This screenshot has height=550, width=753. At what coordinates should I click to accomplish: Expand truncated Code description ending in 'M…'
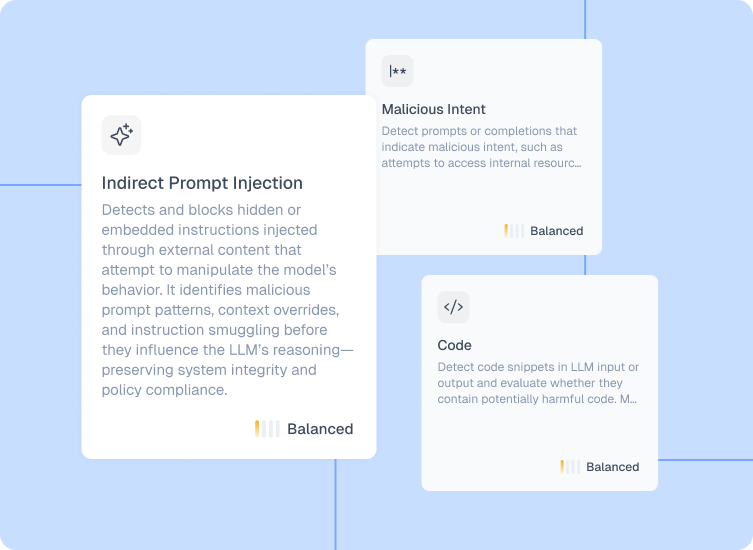pos(630,399)
